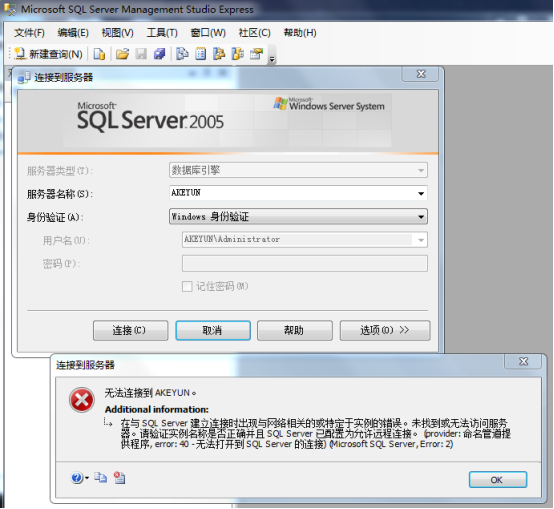Open the 帮助(H) menu
Viewport: 554px width, 509px height.
pyautogui.click(x=300, y=33)
